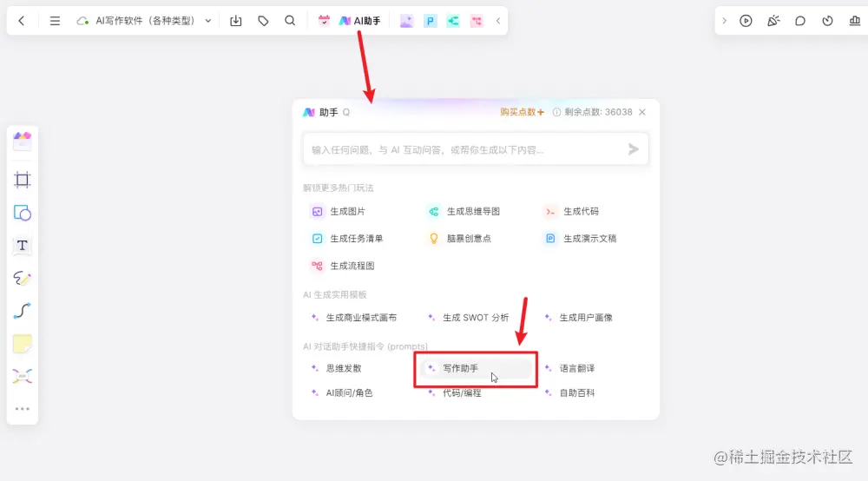Click the voting chart icon at top right

point(855,21)
